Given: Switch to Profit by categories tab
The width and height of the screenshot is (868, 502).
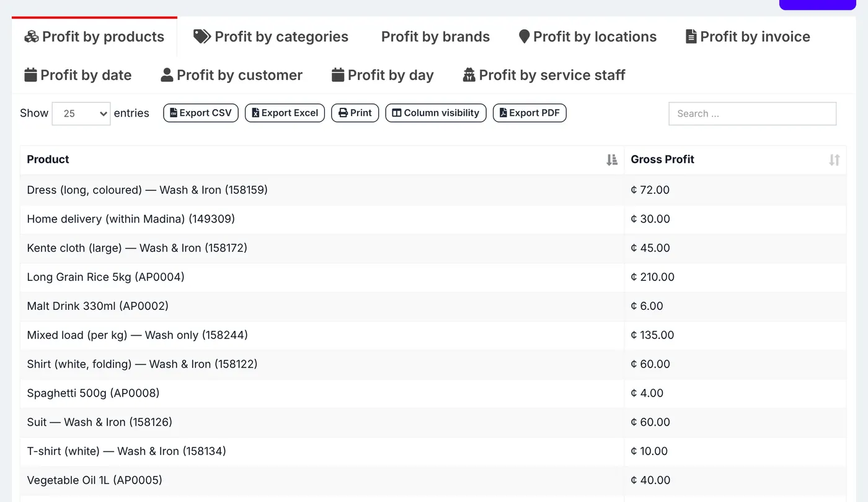Looking at the screenshot, I should pos(271,37).
